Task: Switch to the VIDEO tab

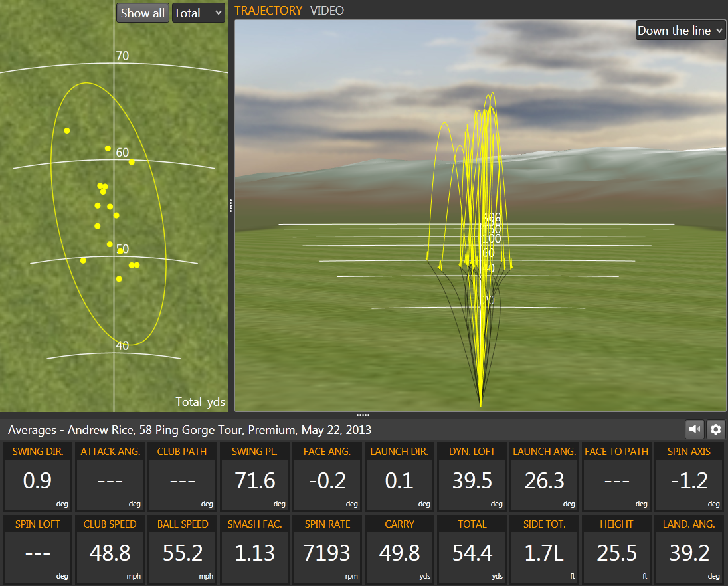Action: [327, 11]
